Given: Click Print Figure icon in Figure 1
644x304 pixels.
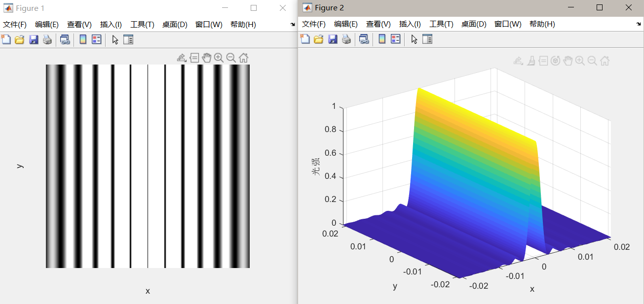Looking at the screenshot, I should tap(47, 40).
